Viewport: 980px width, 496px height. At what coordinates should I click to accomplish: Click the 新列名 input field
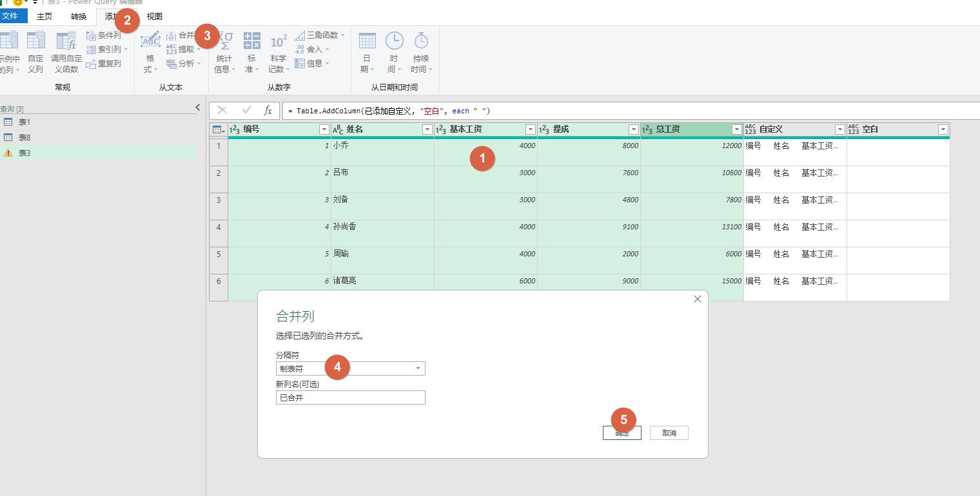(350, 397)
